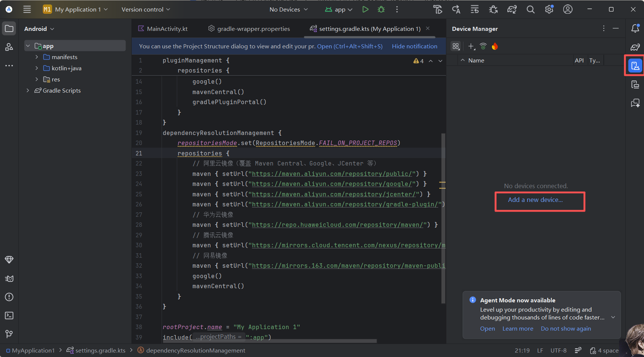Click the Add a new device link
Viewport: 644px width, 357px height.
tap(535, 200)
